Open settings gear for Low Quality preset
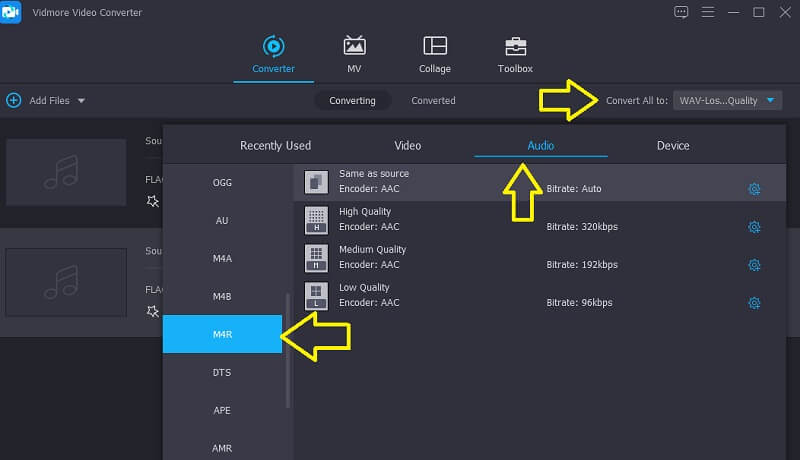The width and height of the screenshot is (800, 460). [x=754, y=303]
